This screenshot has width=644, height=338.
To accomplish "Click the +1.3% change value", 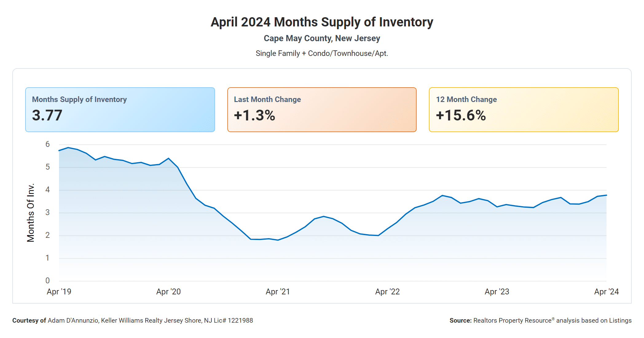I will pyautogui.click(x=254, y=116).
